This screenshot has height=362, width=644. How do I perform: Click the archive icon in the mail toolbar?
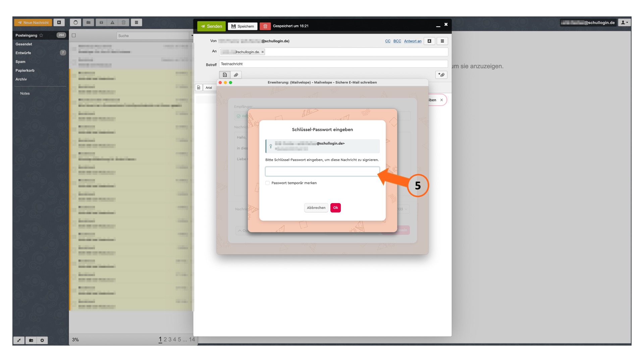point(101,22)
